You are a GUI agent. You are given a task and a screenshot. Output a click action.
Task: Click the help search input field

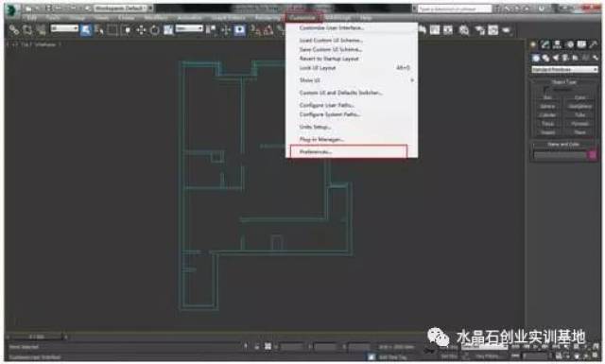[454, 9]
